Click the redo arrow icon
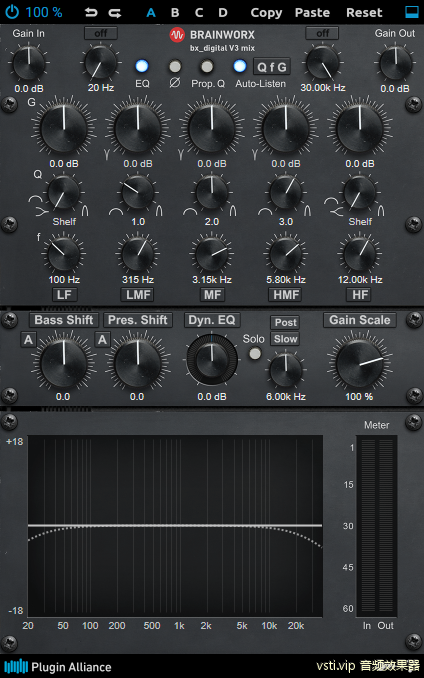This screenshot has height=678, width=424. point(115,13)
